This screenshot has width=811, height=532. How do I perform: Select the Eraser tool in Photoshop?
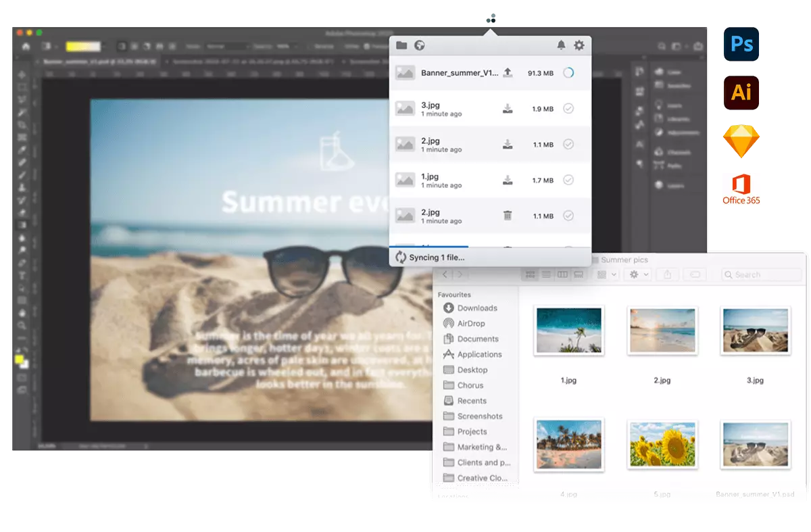pos(22,213)
